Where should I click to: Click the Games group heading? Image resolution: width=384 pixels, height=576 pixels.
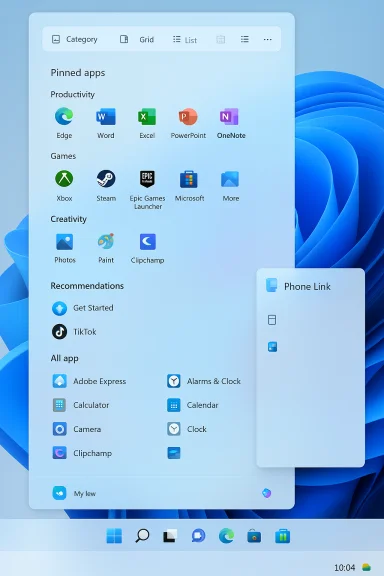(x=63, y=156)
